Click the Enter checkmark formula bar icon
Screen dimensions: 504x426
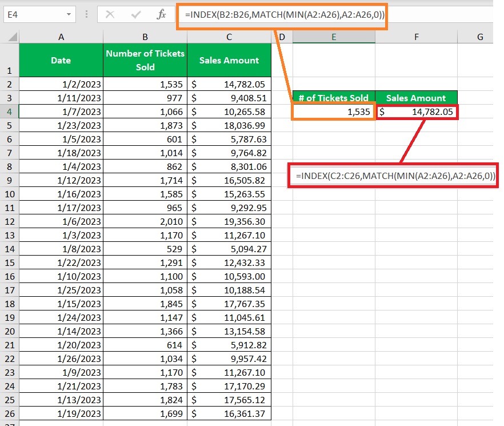tap(136, 14)
